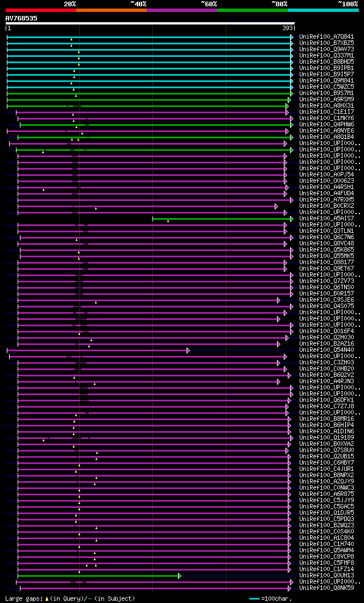Screen dimensions: 364x603
Task: Click the yellow gap marker under UniRef100_A5AIS7 bar
Action: click(x=168, y=221)
